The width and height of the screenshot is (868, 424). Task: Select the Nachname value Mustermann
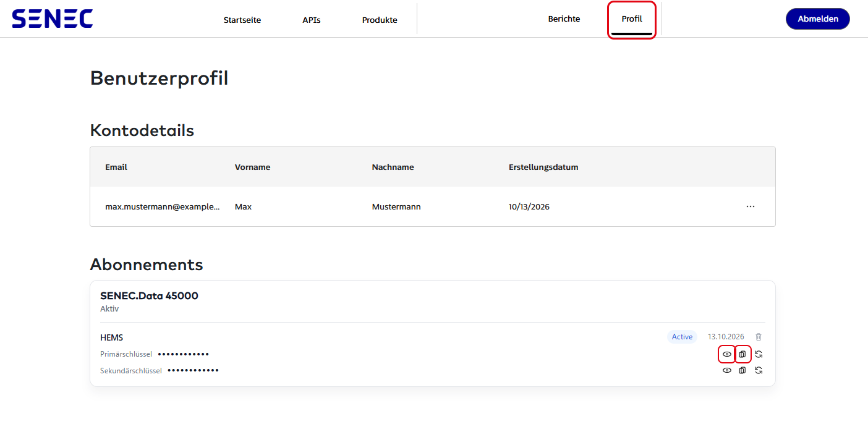[396, 207]
